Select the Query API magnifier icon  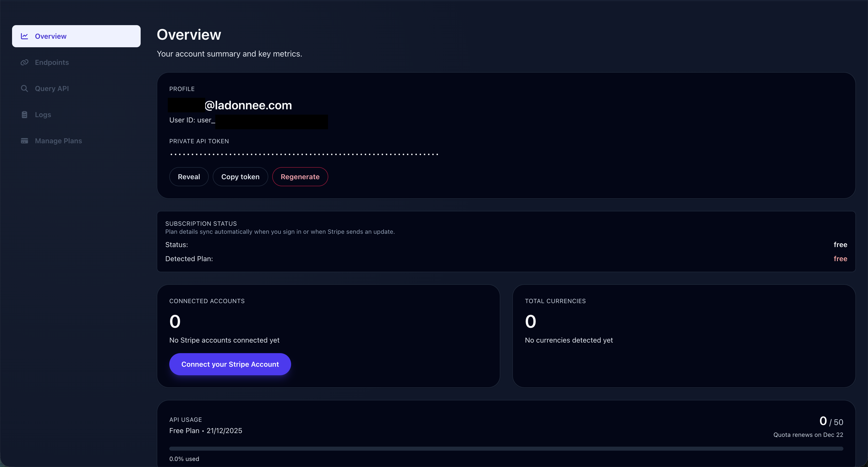tap(25, 88)
